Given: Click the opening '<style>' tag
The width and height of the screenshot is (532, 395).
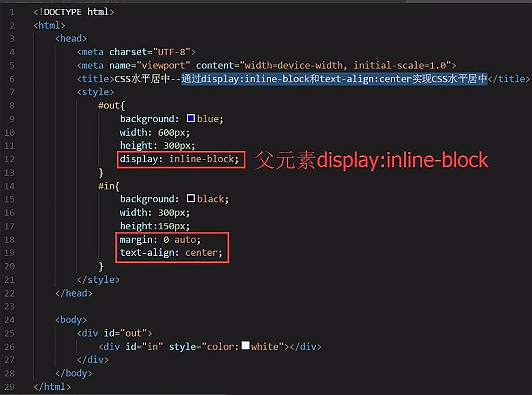Looking at the screenshot, I should (95, 92).
